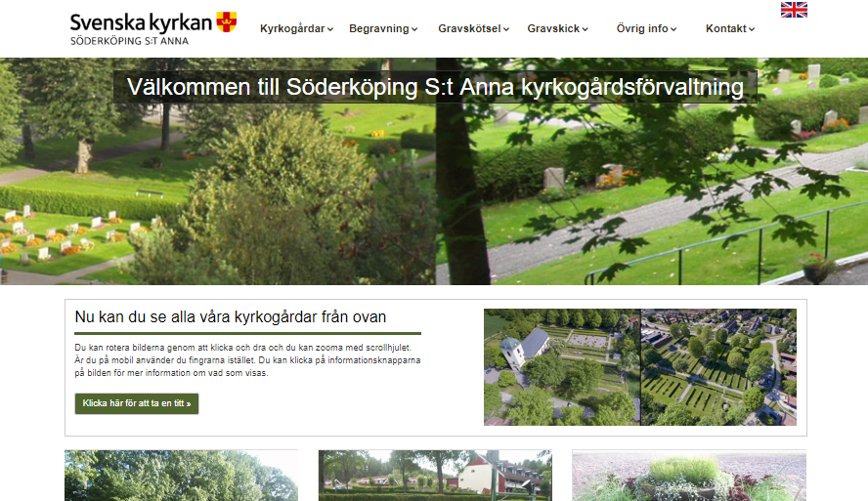Open the aerial photo of the cemetery hedges
Screen dimensions: 868x501
pos(718,367)
